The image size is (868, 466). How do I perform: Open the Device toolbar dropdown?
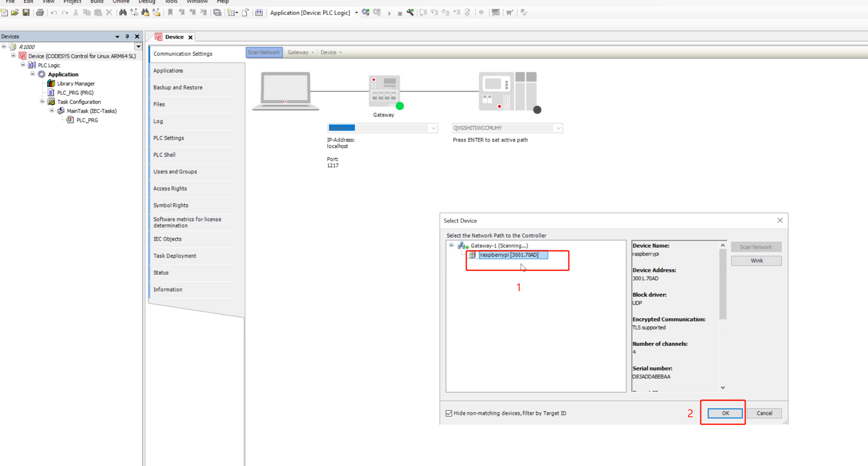pyautogui.click(x=331, y=52)
